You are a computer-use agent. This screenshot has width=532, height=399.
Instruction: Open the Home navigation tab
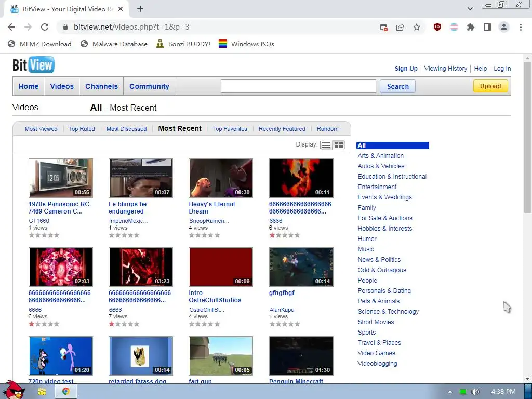29,86
